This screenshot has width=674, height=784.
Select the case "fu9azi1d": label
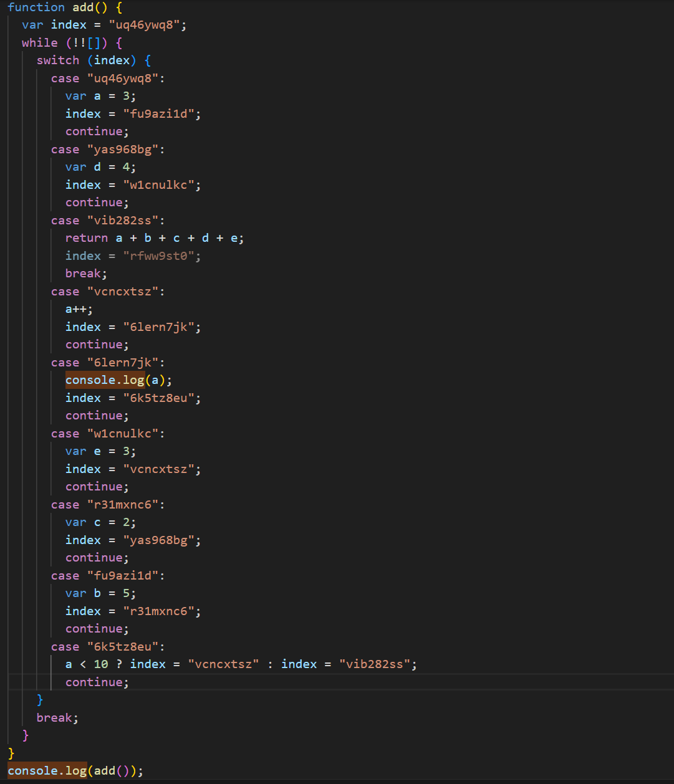coord(108,576)
